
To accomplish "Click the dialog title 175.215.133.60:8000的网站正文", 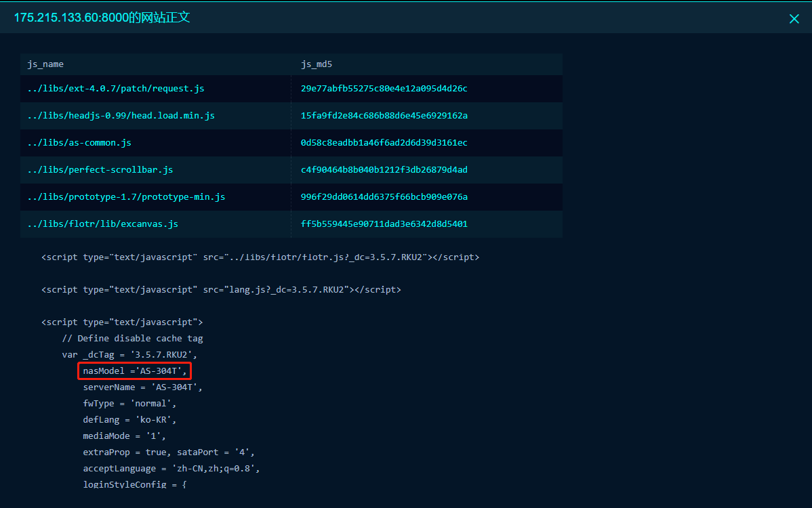I will (102, 18).
